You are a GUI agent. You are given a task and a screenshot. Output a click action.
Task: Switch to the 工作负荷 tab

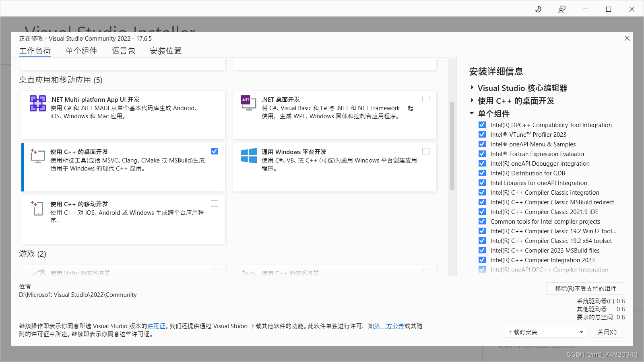(35, 51)
